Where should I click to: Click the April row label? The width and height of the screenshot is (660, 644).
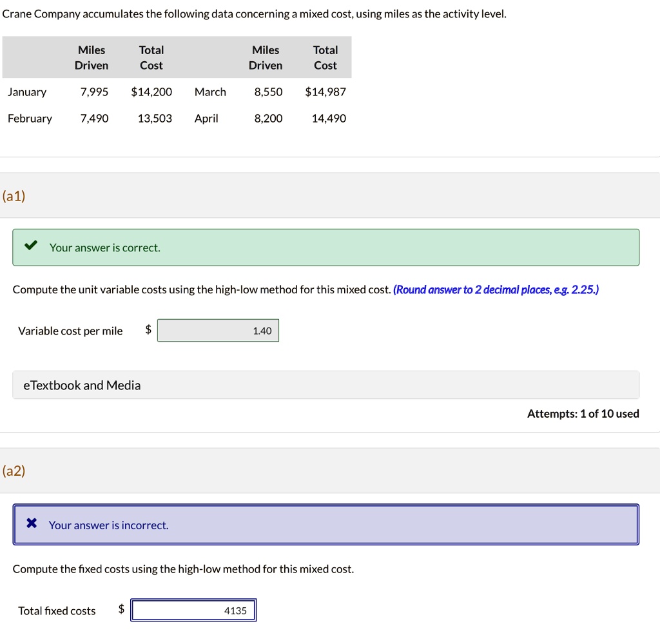(206, 118)
